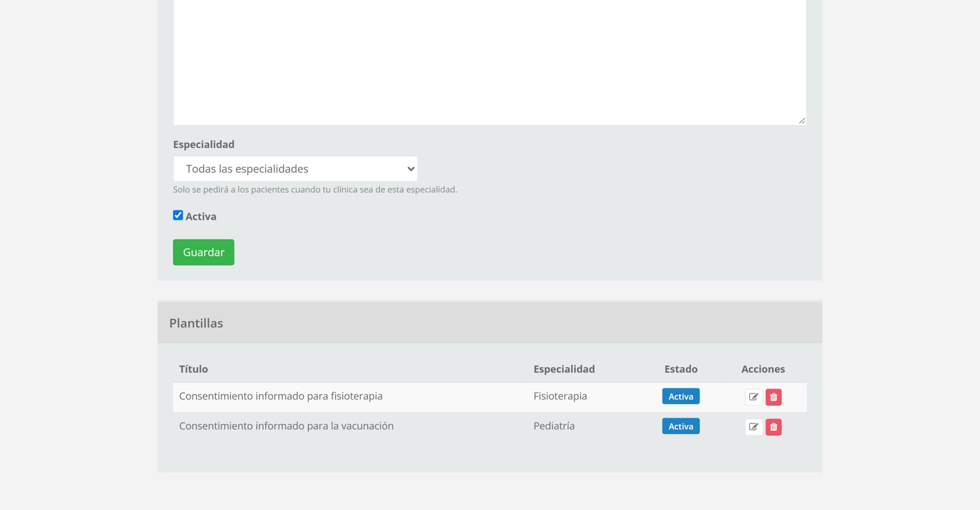Uncheck the Activa checkbox

coord(178,215)
